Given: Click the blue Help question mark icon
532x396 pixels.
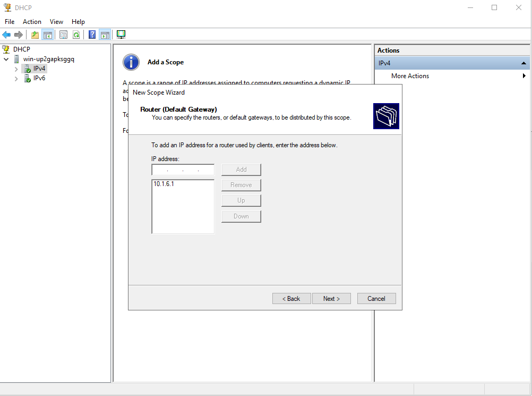Looking at the screenshot, I should 92,35.
